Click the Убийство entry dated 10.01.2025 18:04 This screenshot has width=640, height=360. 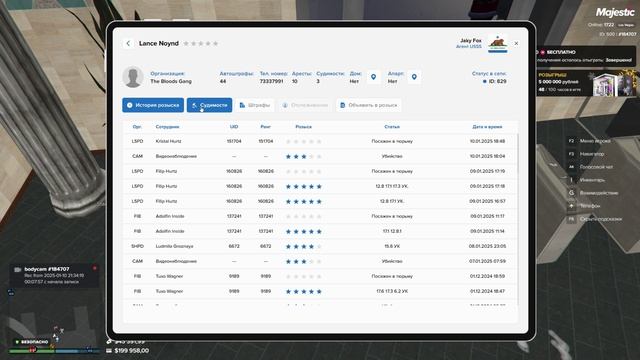[392, 156]
